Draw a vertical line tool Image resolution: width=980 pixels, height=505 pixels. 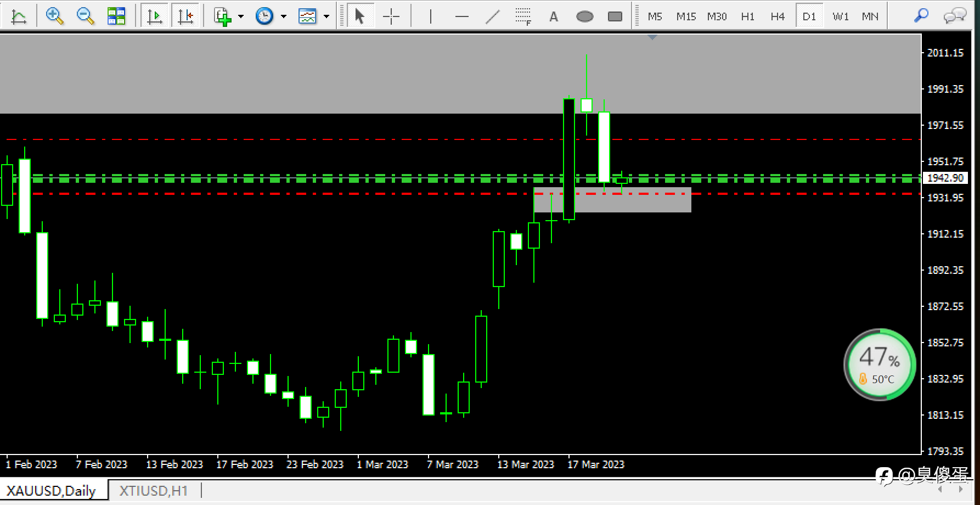(x=431, y=16)
